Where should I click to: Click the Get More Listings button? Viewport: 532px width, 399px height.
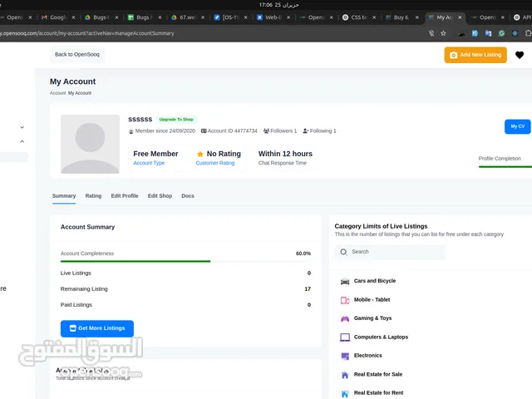tap(97, 328)
